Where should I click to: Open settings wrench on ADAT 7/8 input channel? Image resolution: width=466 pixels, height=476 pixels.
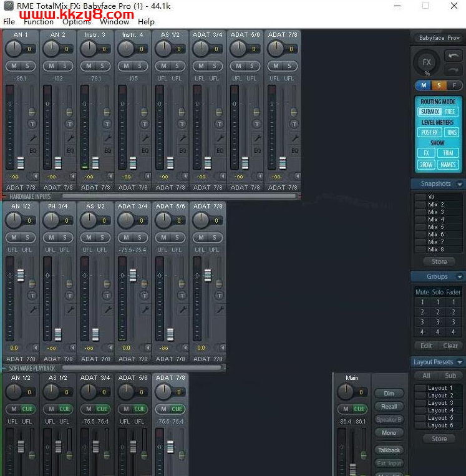pos(294,138)
